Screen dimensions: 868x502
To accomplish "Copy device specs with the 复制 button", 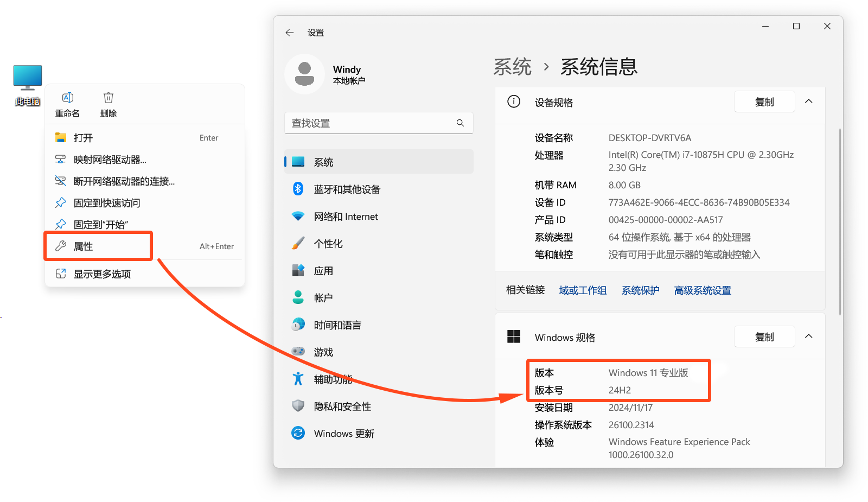I will tap(764, 101).
